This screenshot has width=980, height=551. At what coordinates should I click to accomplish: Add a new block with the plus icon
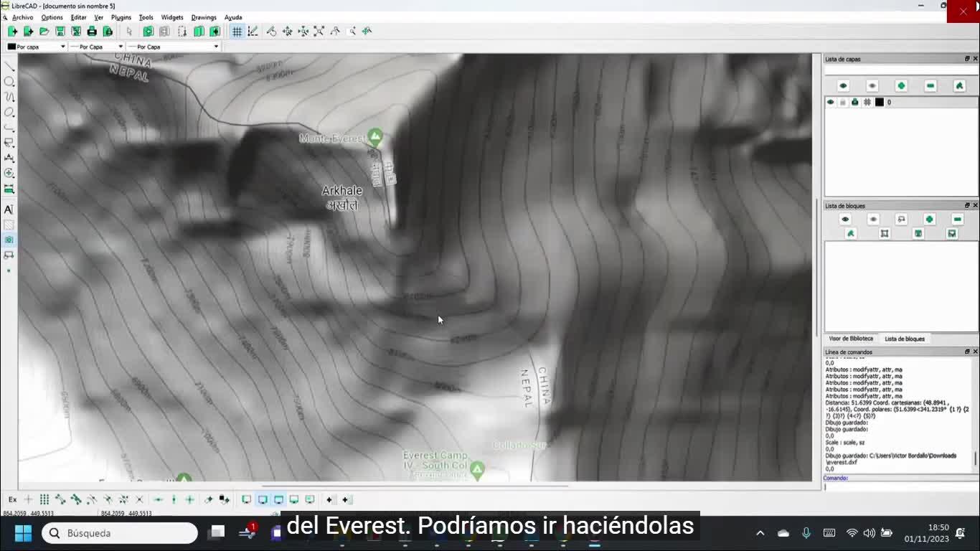(x=929, y=220)
